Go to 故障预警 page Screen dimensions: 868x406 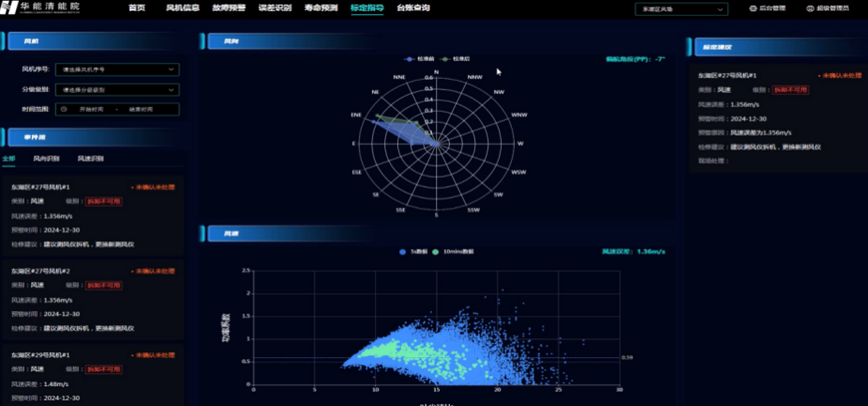(228, 8)
